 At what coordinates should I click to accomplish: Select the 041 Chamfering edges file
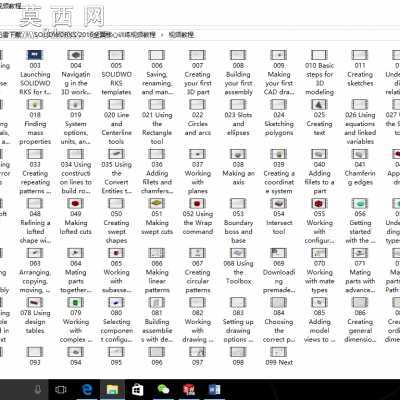tap(360, 168)
